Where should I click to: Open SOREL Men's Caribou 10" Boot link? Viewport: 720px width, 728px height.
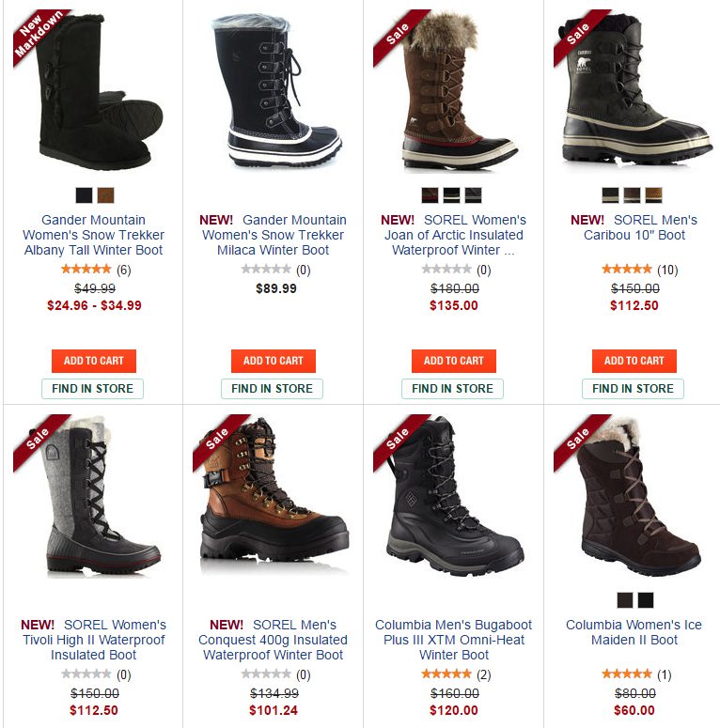634,227
